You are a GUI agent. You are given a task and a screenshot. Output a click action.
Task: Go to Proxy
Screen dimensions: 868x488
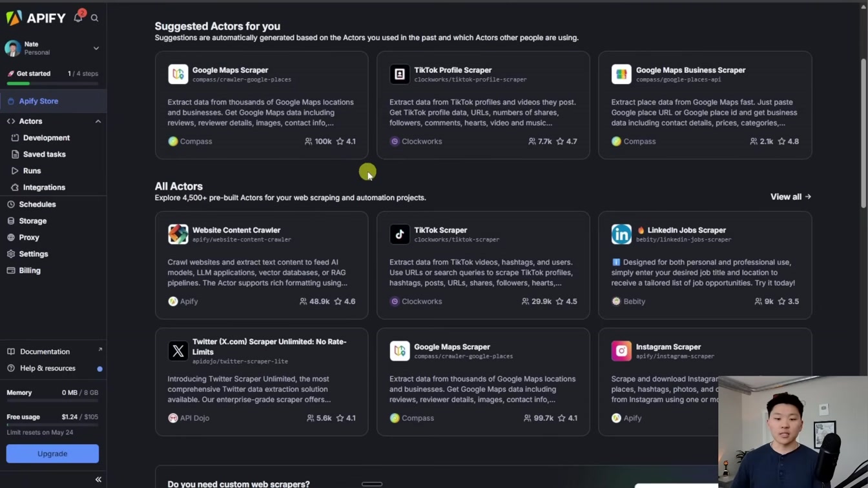click(x=29, y=238)
